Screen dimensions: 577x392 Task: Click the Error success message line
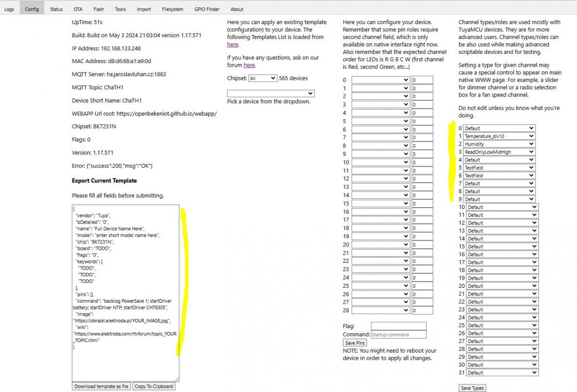tap(112, 166)
